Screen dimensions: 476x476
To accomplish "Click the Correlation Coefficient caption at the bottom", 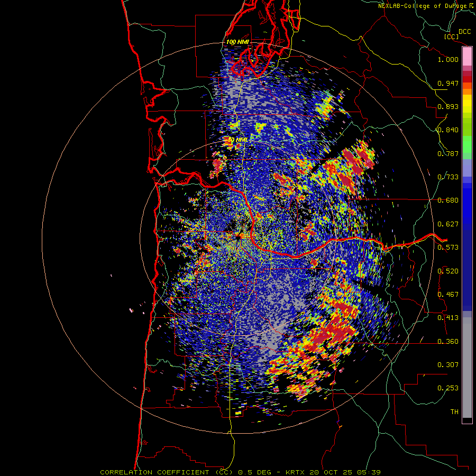I will pos(240,472).
